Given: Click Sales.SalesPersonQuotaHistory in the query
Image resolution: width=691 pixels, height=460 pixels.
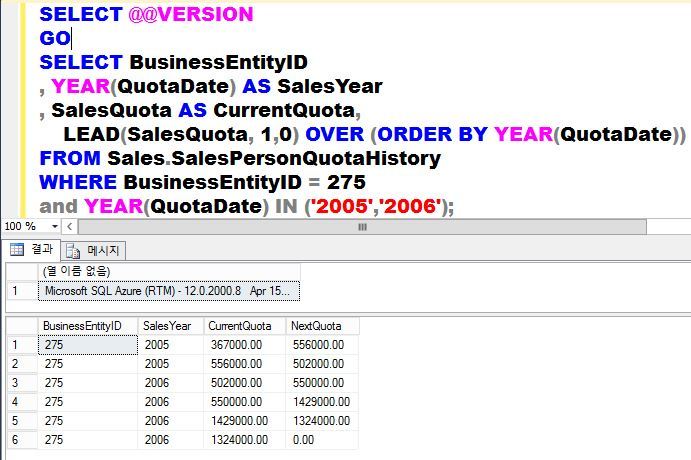Looking at the screenshot, I should [274, 158].
